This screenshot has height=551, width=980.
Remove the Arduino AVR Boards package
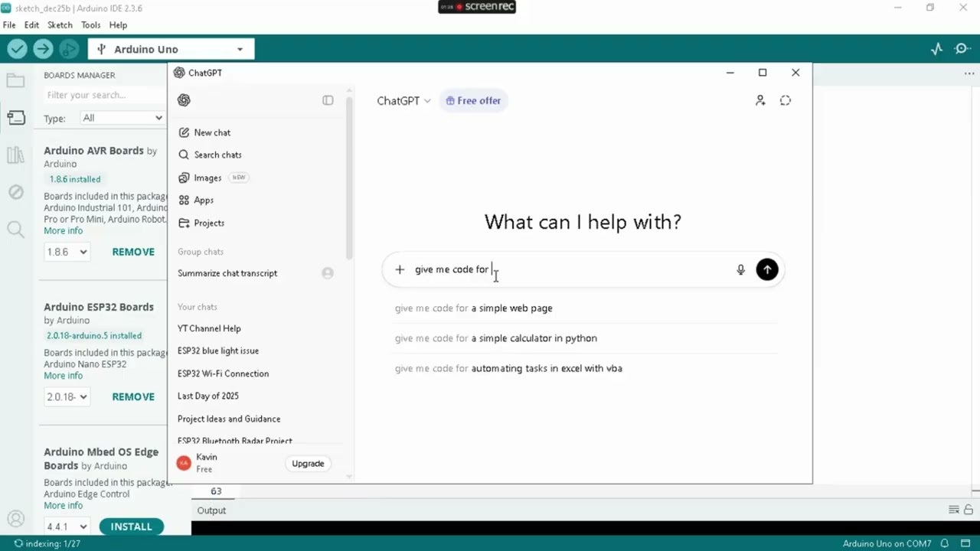click(x=133, y=252)
